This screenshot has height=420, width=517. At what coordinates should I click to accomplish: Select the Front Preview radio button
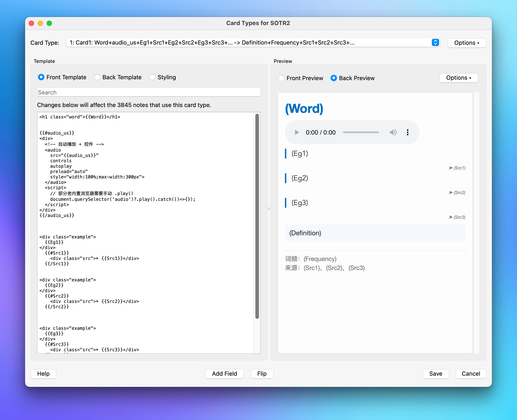[281, 78]
